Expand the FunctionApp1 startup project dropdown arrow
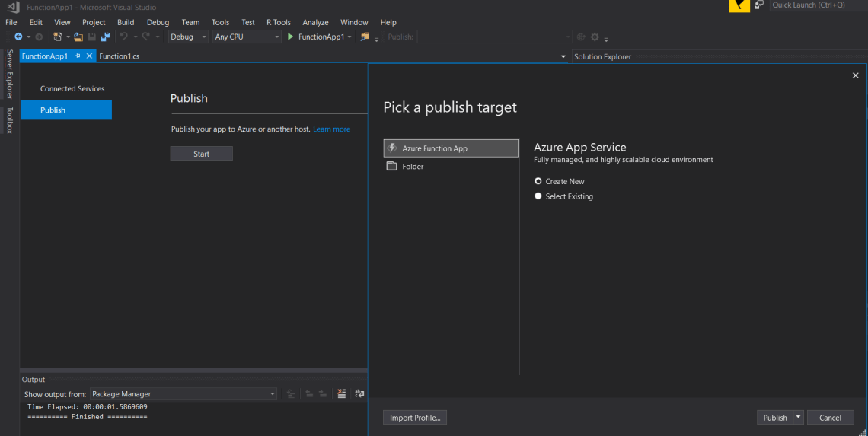Image resolution: width=868 pixels, height=436 pixels. pos(349,37)
